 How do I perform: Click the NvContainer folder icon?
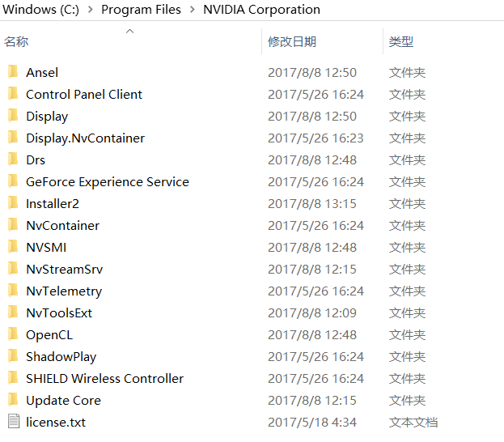coord(13,225)
